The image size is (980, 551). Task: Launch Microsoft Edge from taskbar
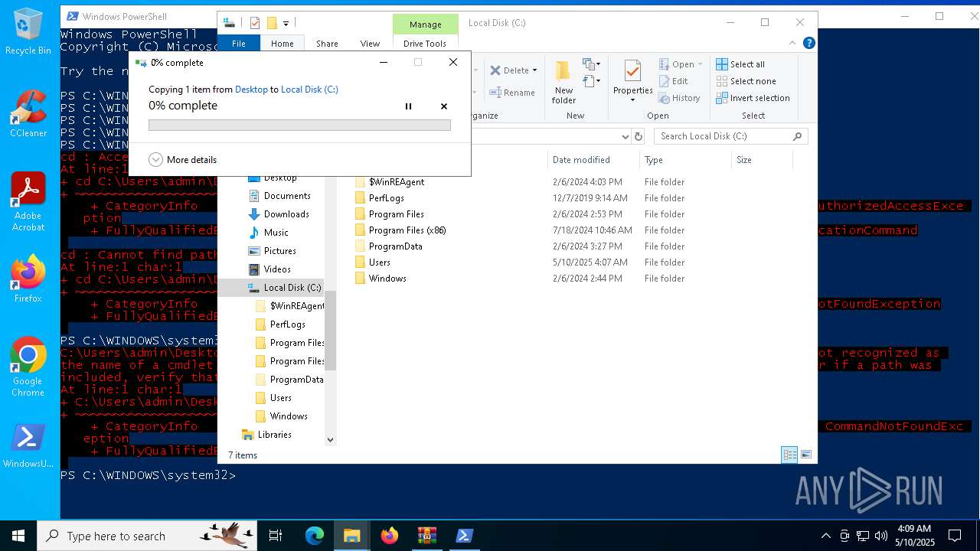click(315, 536)
